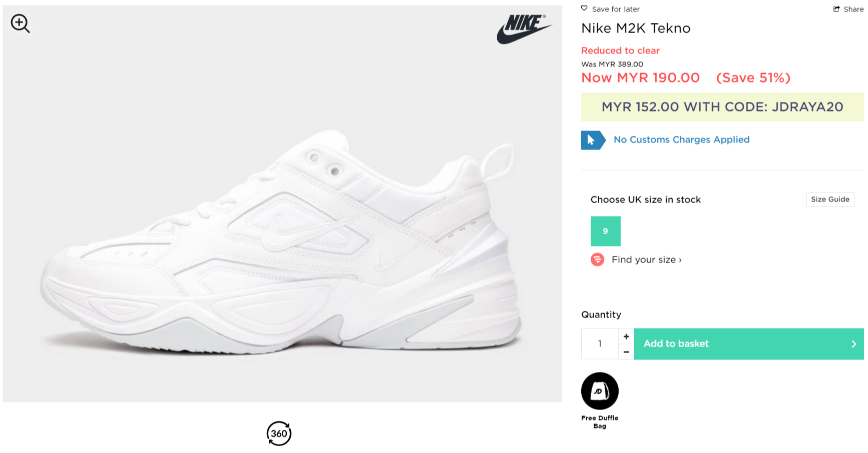Increase quantity with the plus button
Screen dimensions: 868x453
pyautogui.click(x=626, y=336)
